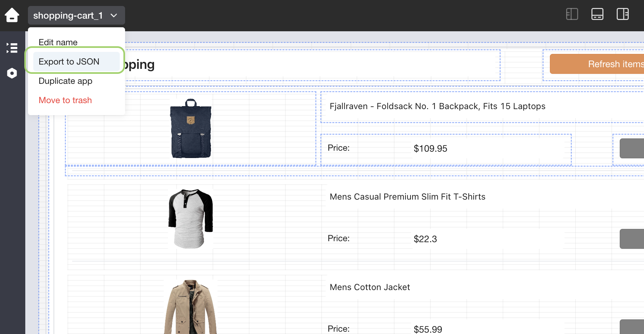Click the gray button beside the $55.99 price
Viewport: 644px width, 334px height.
(631, 327)
